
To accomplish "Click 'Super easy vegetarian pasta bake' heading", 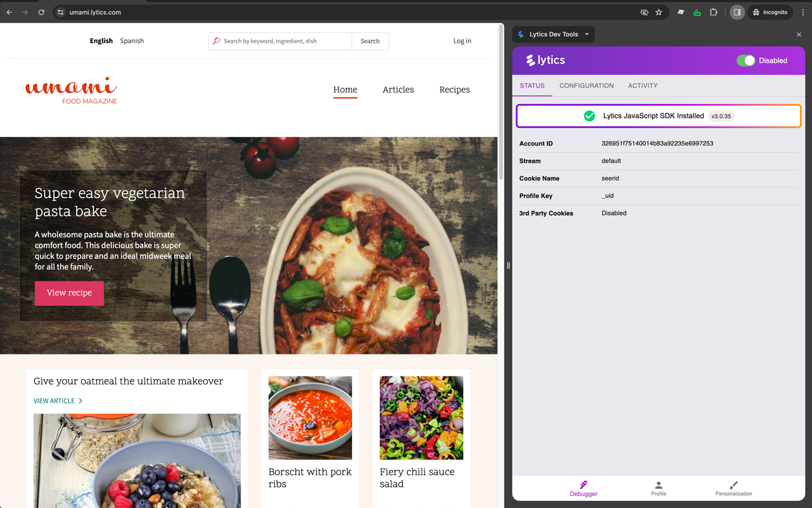I will tap(110, 202).
